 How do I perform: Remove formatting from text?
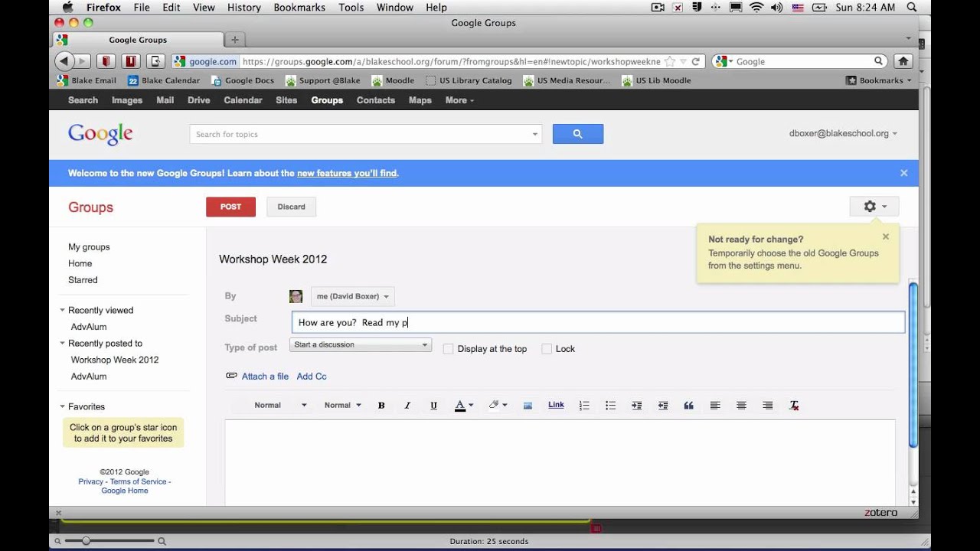point(794,406)
